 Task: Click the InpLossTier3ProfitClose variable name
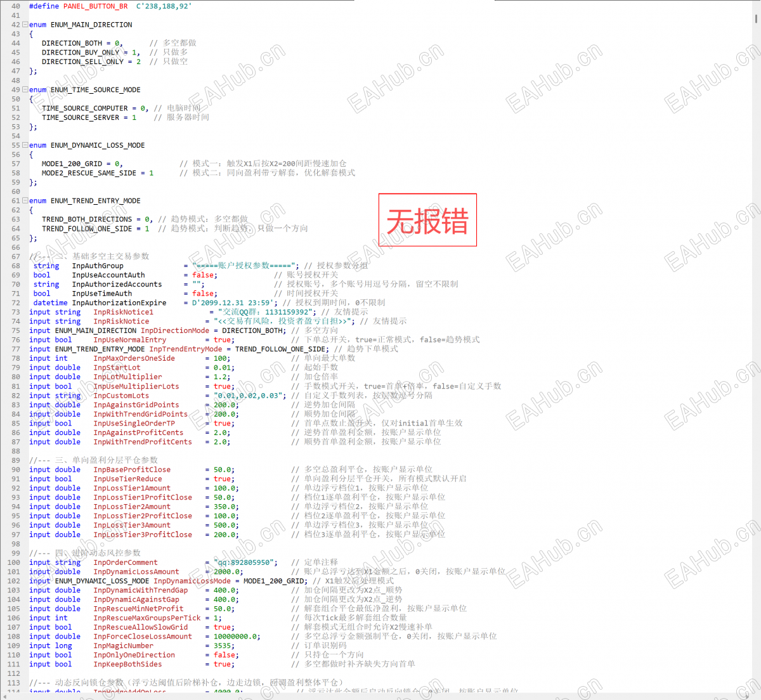143,535
